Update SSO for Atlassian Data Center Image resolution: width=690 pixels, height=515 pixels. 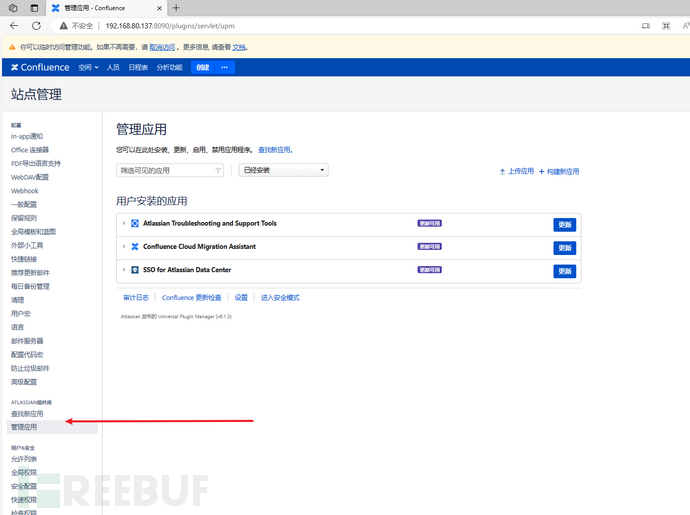(x=565, y=272)
